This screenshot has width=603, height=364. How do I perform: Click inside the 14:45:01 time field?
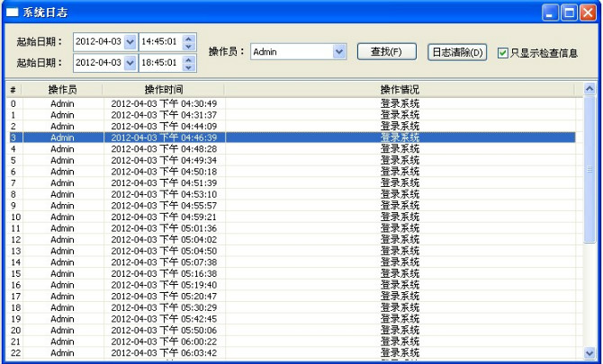(158, 42)
